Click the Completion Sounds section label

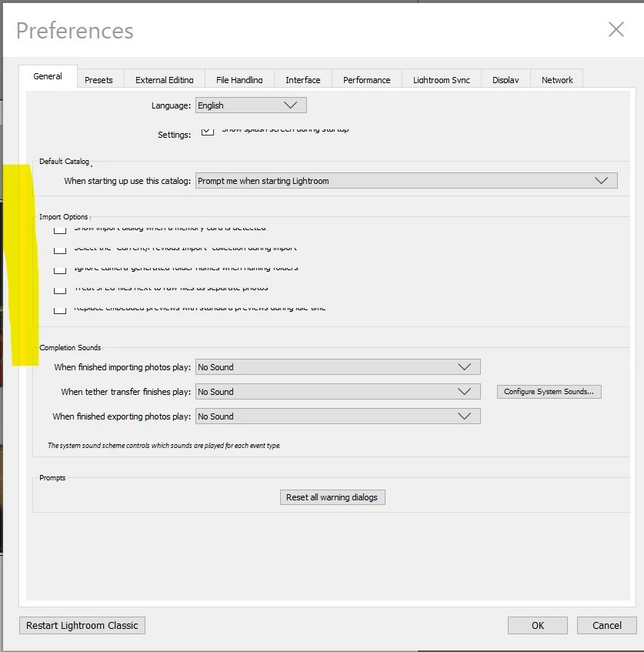pyautogui.click(x=70, y=348)
